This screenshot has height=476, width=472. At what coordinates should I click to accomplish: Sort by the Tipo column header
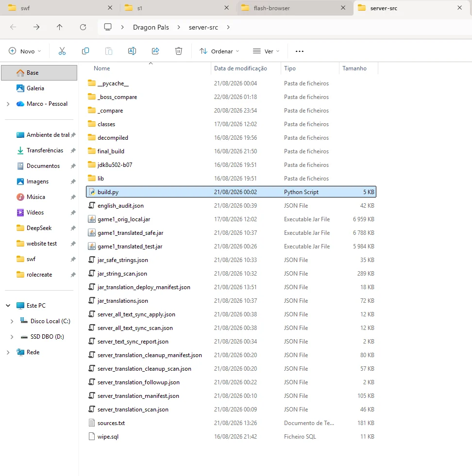pos(290,68)
